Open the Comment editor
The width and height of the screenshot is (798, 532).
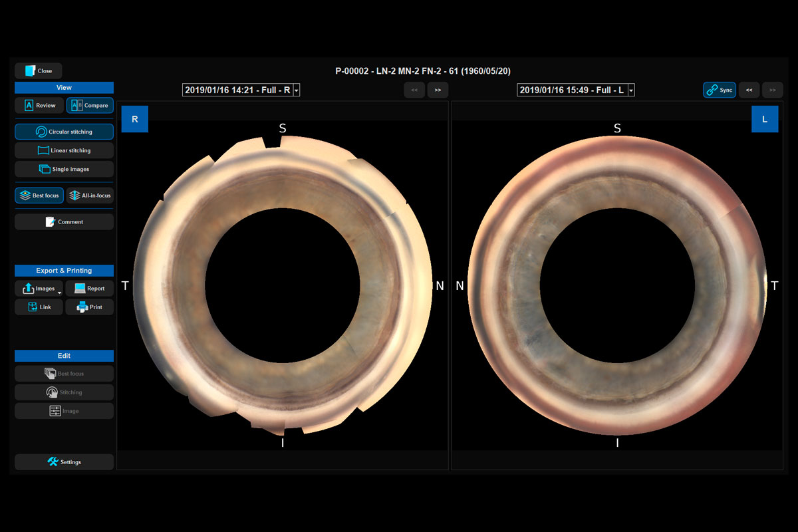[64, 221]
